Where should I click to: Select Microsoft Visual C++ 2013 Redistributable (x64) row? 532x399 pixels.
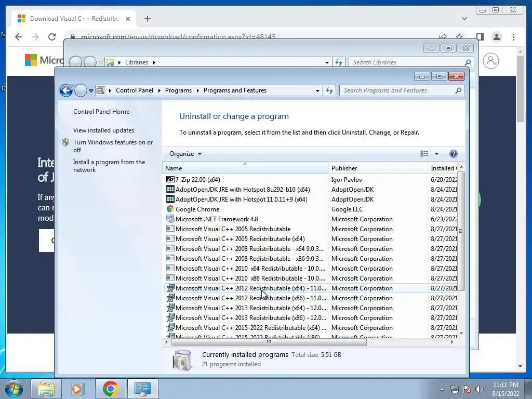click(x=311, y=308)
